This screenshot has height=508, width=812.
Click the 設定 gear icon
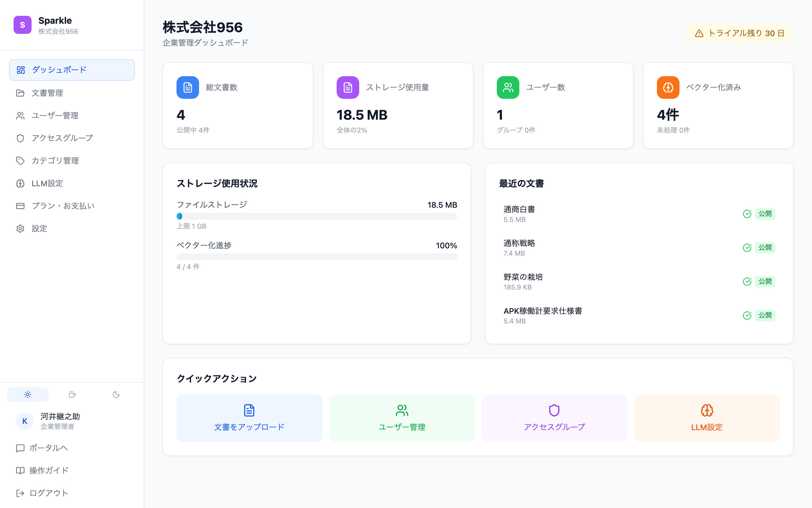[20, 229]
